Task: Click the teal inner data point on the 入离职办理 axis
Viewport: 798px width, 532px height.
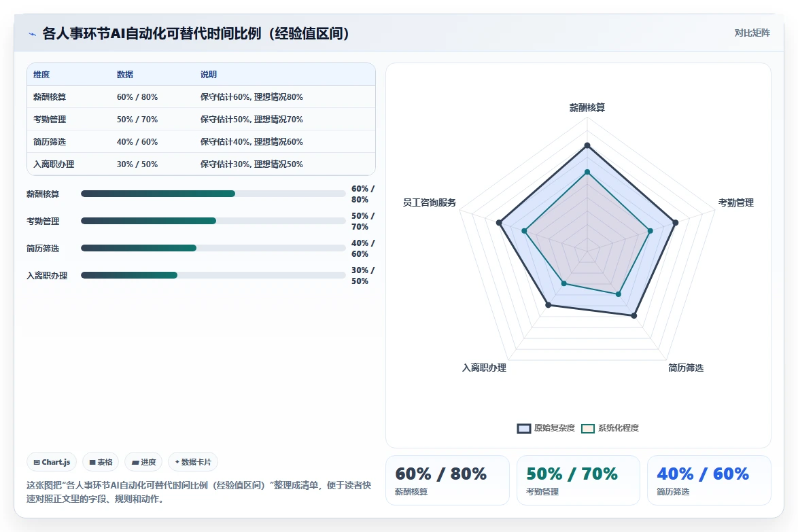Action: click(564, 283)
